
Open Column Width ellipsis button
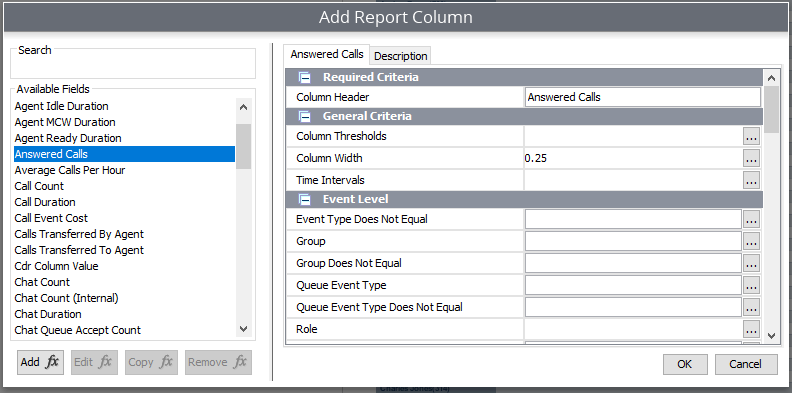(752, 158)
